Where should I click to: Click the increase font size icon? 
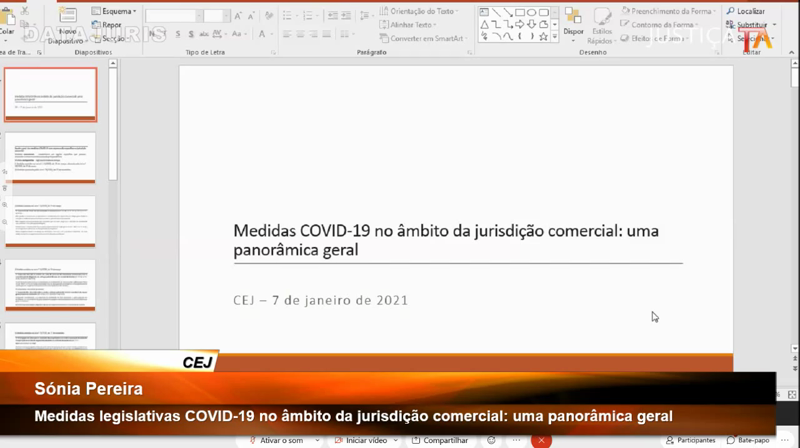pos(238,16)
